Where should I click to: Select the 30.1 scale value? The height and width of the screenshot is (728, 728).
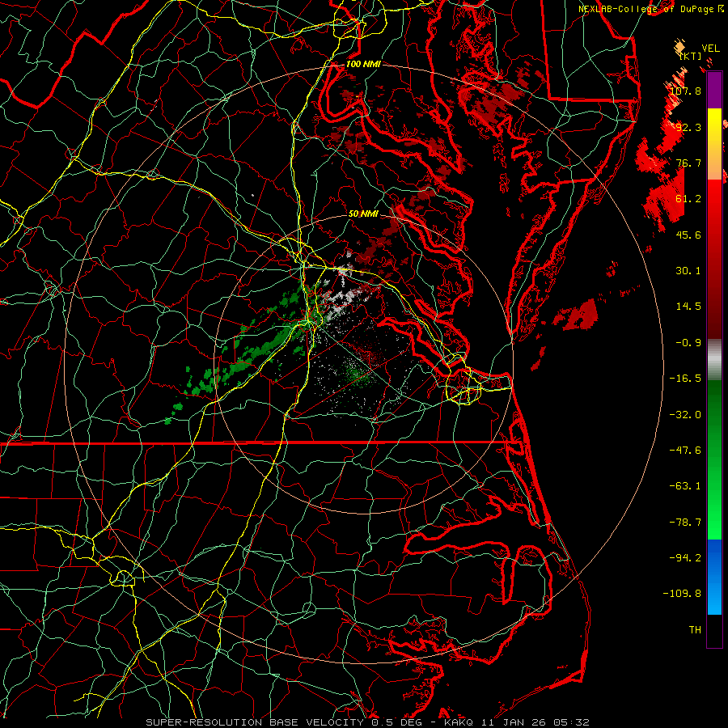pyautogui.click(x=688, y=271)
